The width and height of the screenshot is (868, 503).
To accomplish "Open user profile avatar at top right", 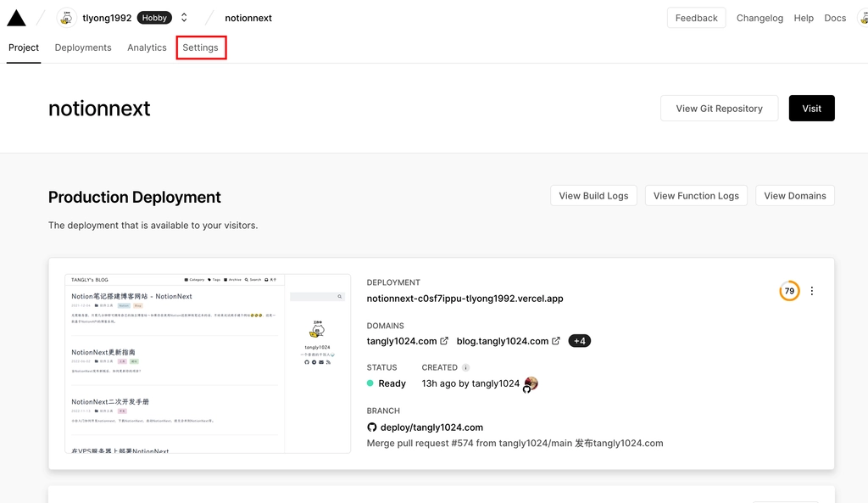I will click(x=863, y=18).
